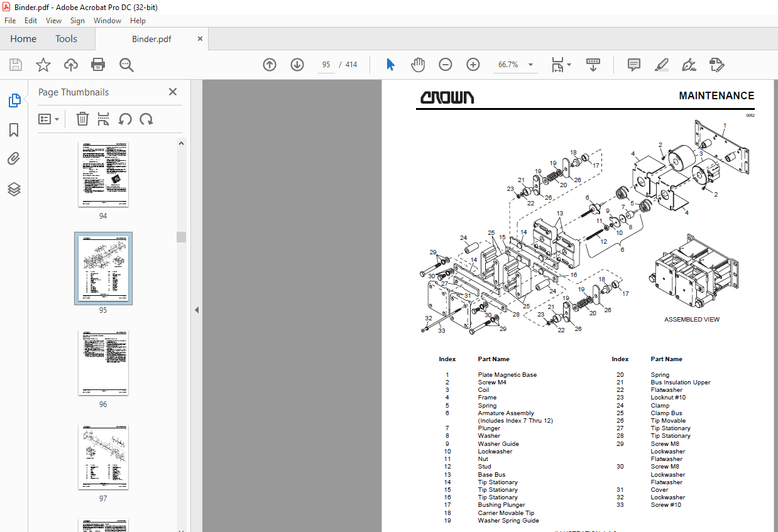The height and width of the screenshot is (532, 778).
Task: Open the thumbnail options dropdown
Action: click(x=49, y=119)
